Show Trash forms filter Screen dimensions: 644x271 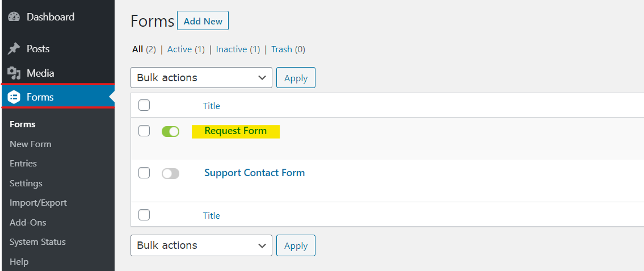point(282,49)
